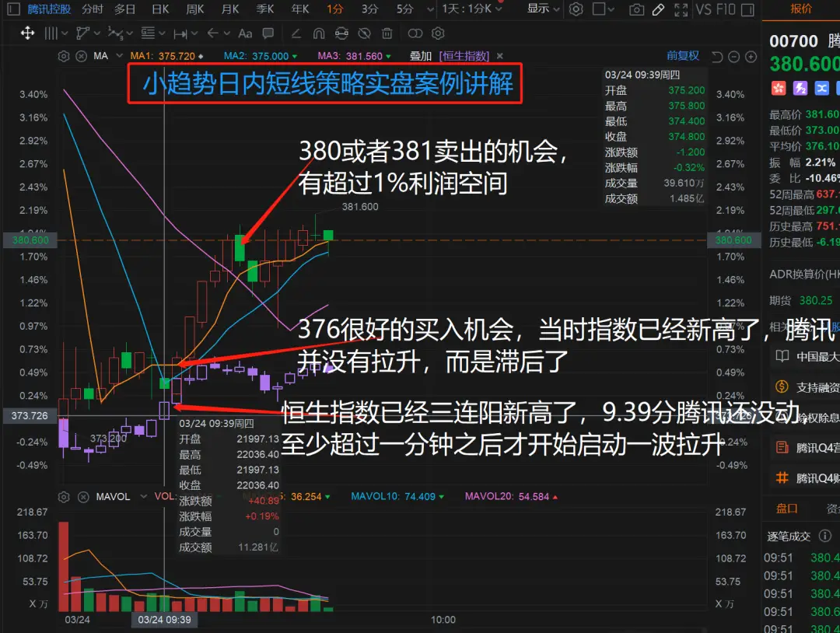Open the trend line tool dropdown
Screen dimensions: 840x633
point(88,33)
